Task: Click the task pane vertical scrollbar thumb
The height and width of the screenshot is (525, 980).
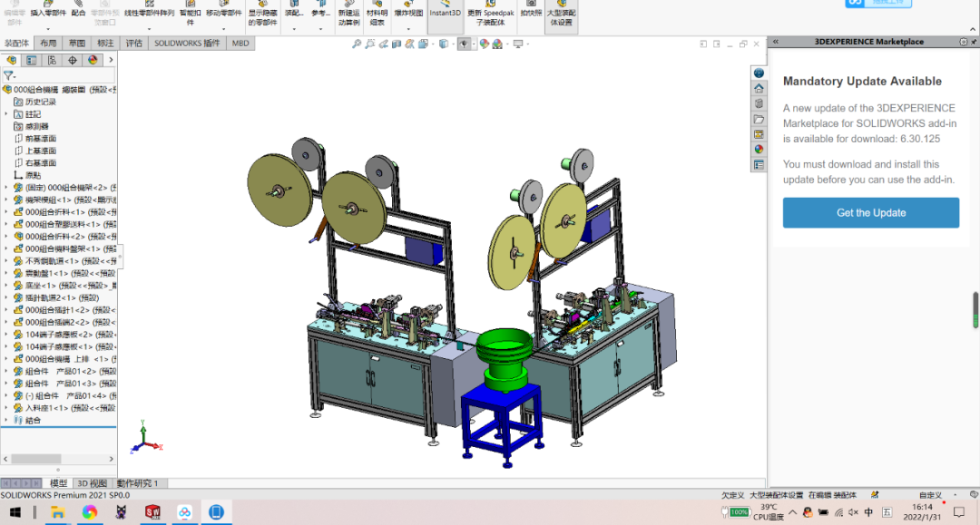Action: (975, 309)
